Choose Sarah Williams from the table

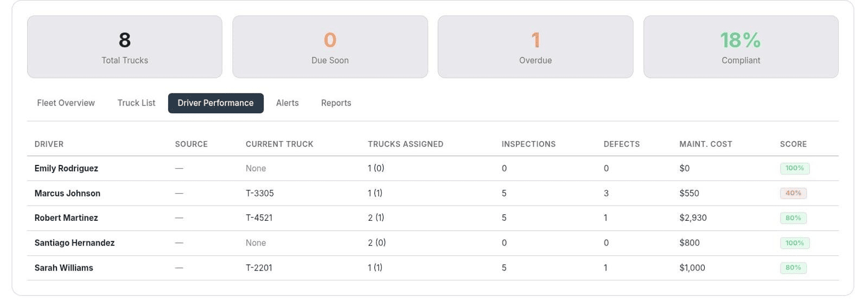(x=63, y=268)
